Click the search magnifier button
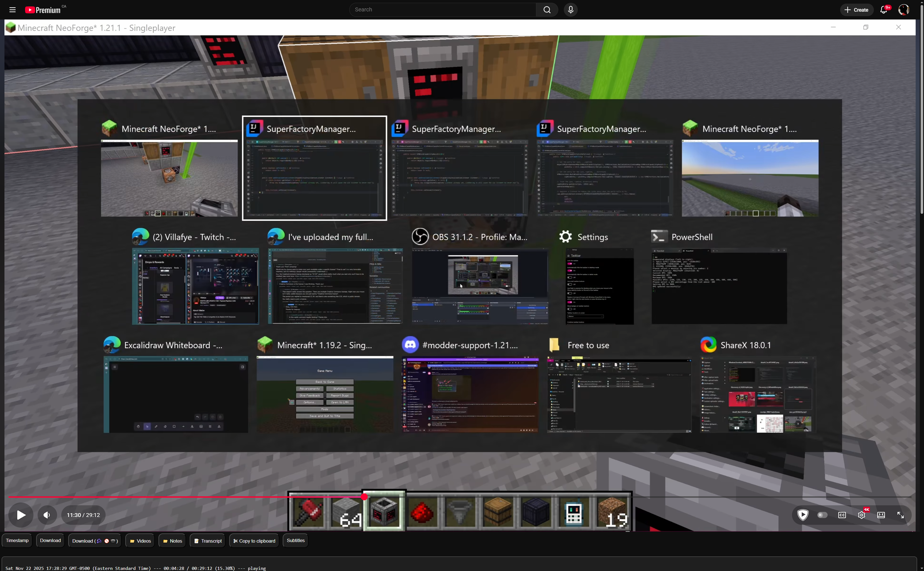The height and width of the screenshot is (571, 924). [x=547, y=10]
